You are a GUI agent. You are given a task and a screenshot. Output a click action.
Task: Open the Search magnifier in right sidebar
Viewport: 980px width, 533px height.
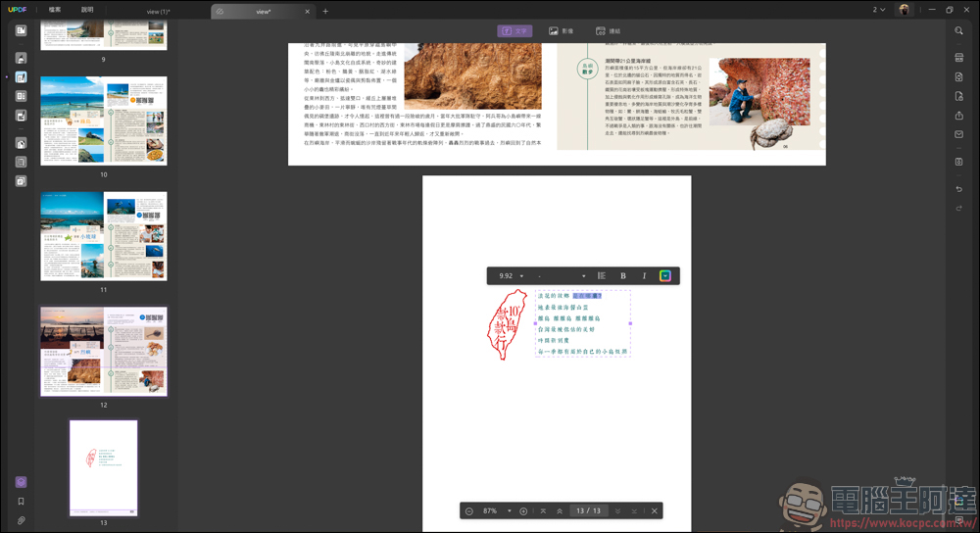[x=958, y=30]
